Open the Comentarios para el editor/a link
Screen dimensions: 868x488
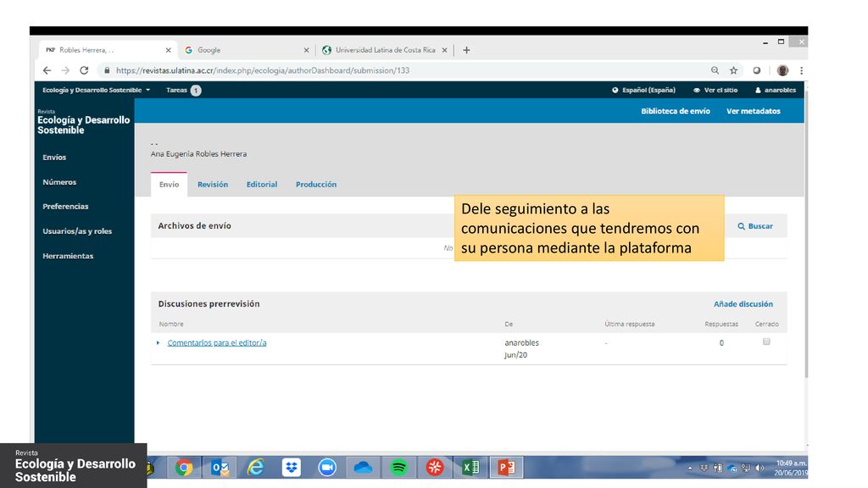(217, 343)
